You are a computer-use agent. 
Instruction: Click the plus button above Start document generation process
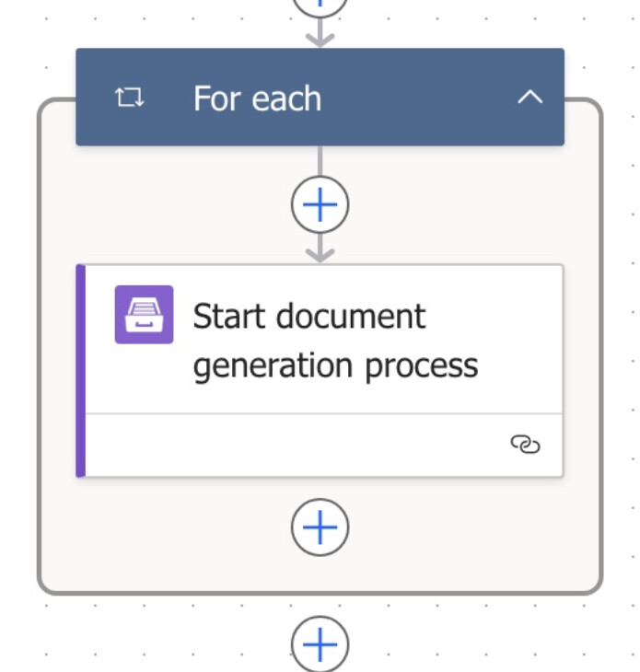tap(320, 204)
